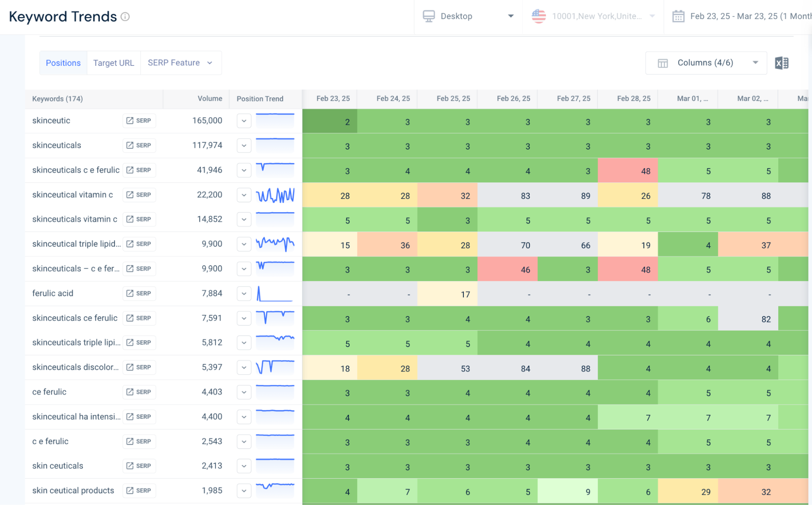
Task: Select the Positions tab
Action: pos(63,63)
